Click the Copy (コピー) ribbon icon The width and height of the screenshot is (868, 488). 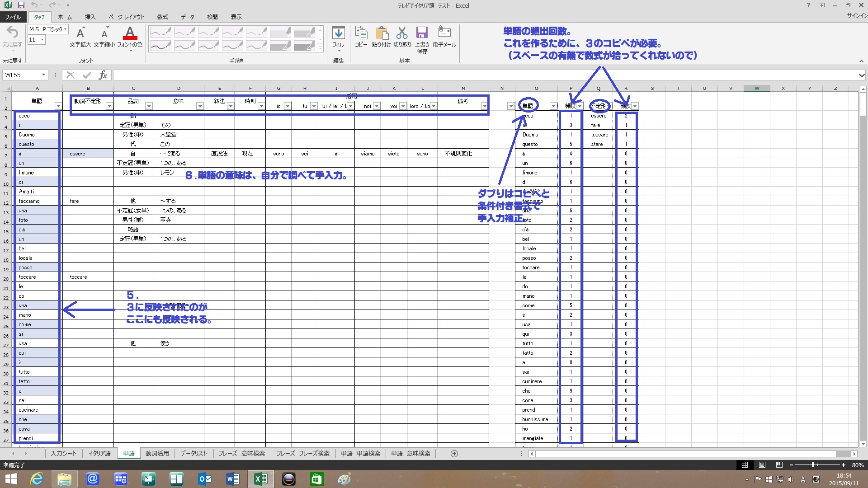(x=361, y=33)
